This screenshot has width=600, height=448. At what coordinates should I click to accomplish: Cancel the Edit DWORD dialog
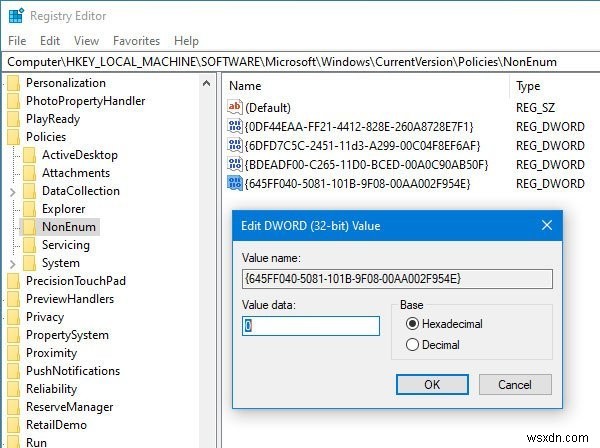tap(515, 384)
